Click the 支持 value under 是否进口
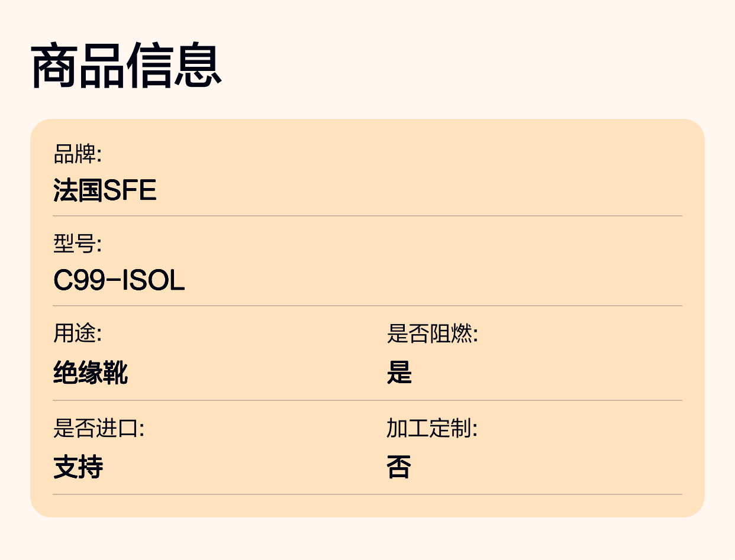 tap(78, 467)
